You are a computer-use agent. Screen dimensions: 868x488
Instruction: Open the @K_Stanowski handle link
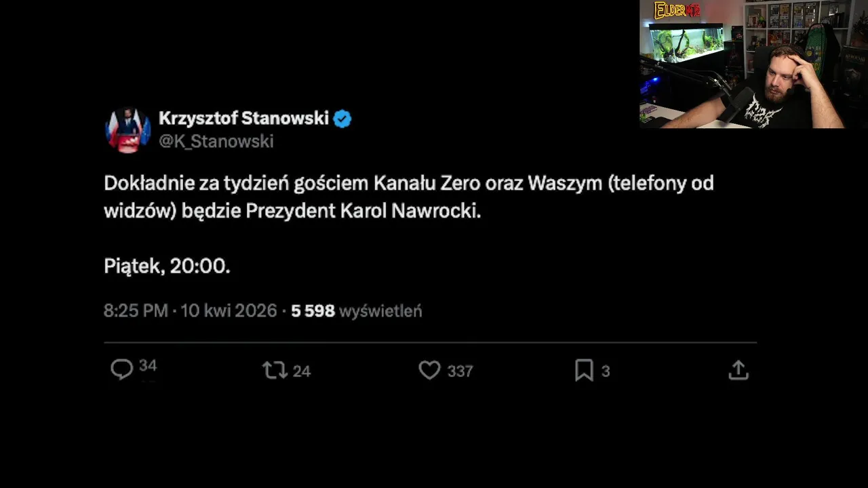coord(216,141)
